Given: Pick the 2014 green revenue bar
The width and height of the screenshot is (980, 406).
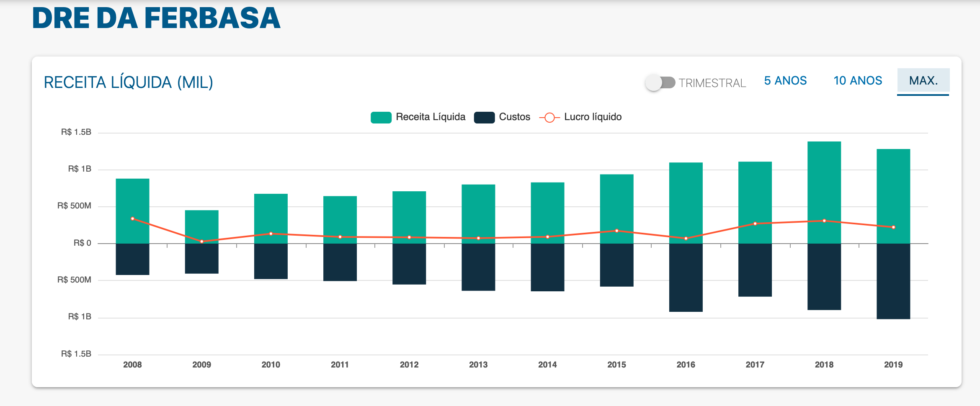Looking at the screenshot, I should [x=547, y=213].
